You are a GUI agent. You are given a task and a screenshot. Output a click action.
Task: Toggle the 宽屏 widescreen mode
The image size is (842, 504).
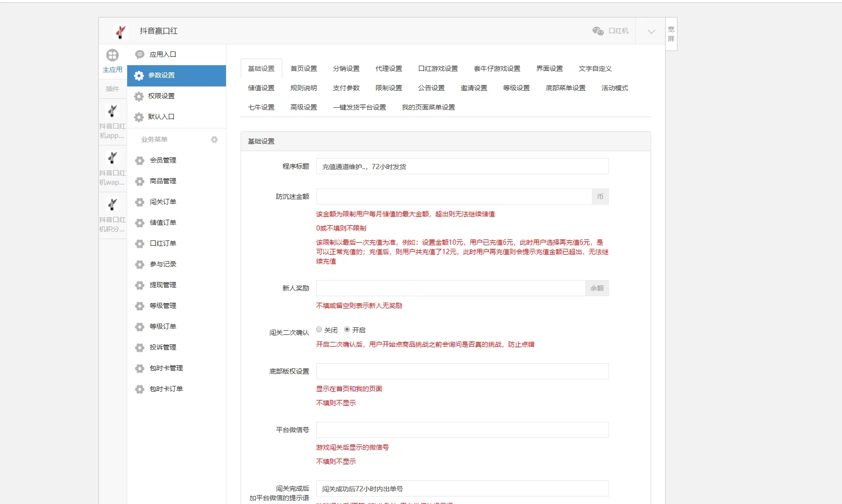coord(671,34)
